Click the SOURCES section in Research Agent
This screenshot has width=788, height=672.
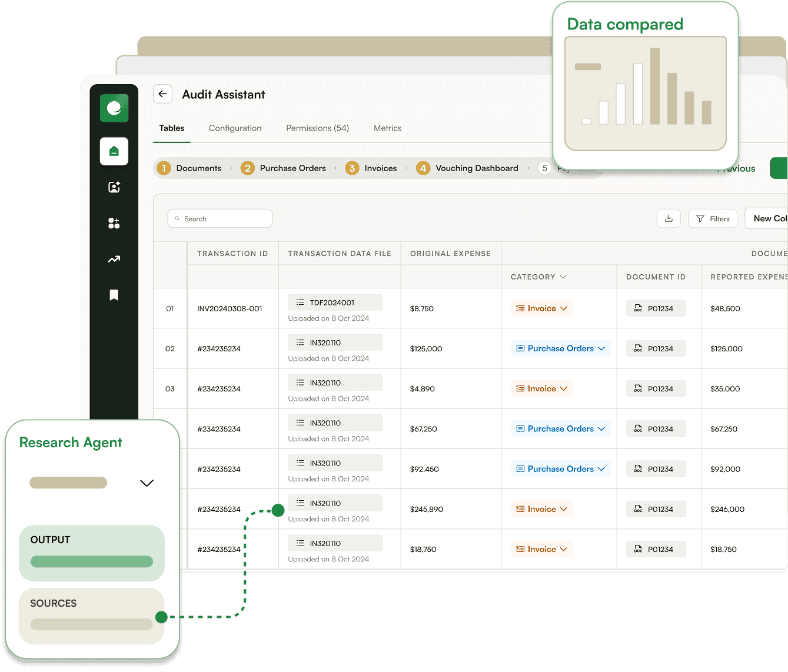click(92, 616)
